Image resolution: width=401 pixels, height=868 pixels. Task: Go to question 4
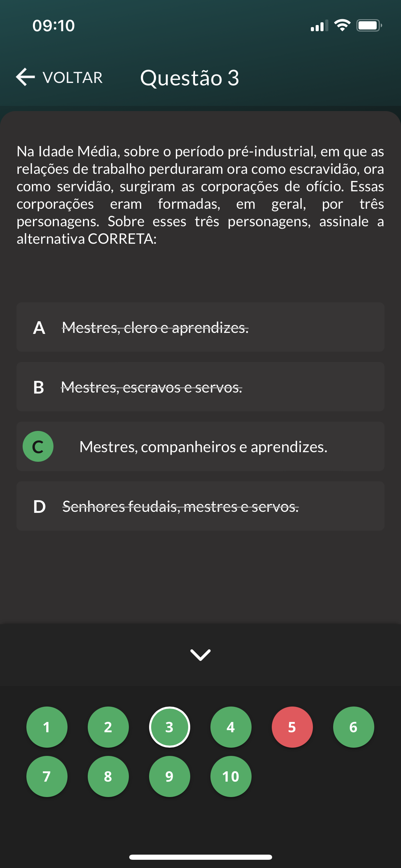[x=231, y=727]
